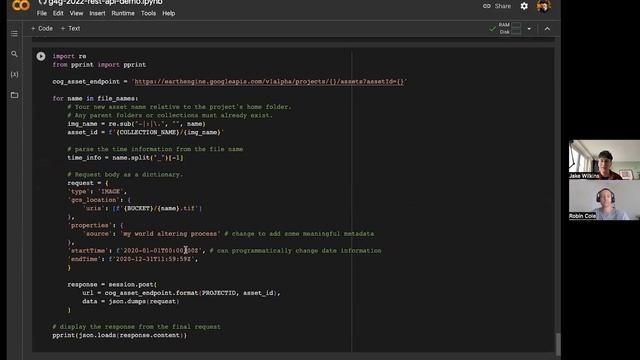Open Colab settings gear
The image size is (640, 360).
[x=524, y=6]
